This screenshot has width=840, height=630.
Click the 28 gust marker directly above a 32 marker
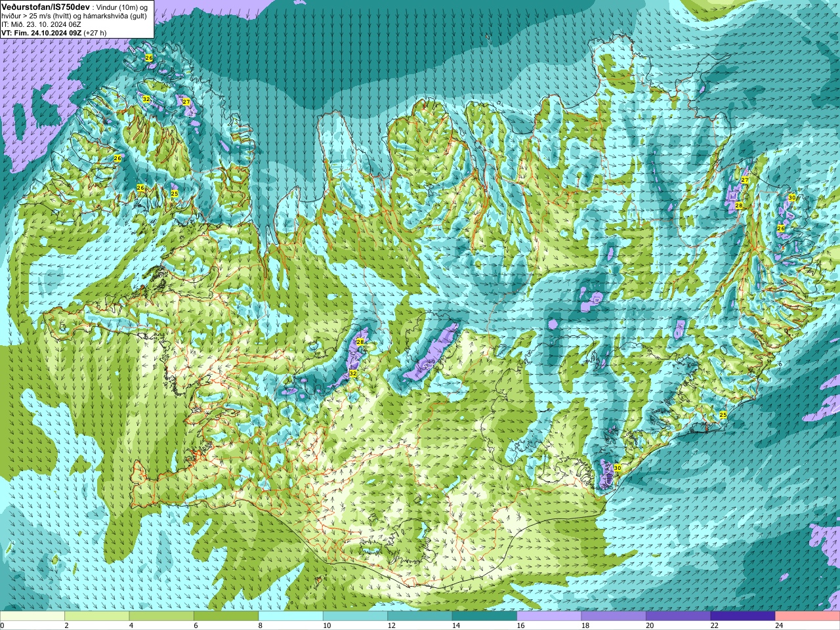coord(360,342)
